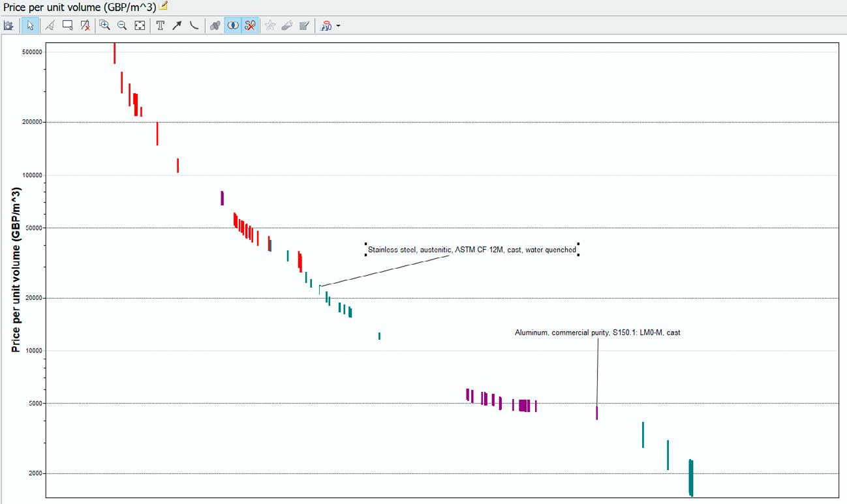Click the autoscale fit-to-view icon
This screenshot has width=847, height=504.
click(x=140, y=25)
